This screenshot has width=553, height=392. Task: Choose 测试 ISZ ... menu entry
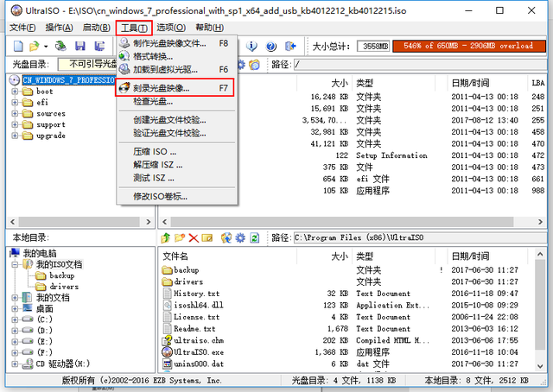point(177,178)
